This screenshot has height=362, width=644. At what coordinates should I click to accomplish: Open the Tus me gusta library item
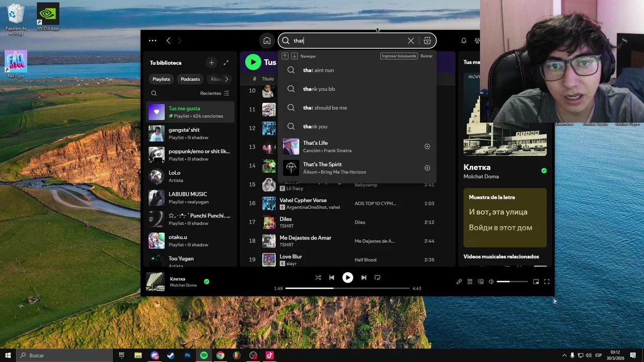pos(190,112)
